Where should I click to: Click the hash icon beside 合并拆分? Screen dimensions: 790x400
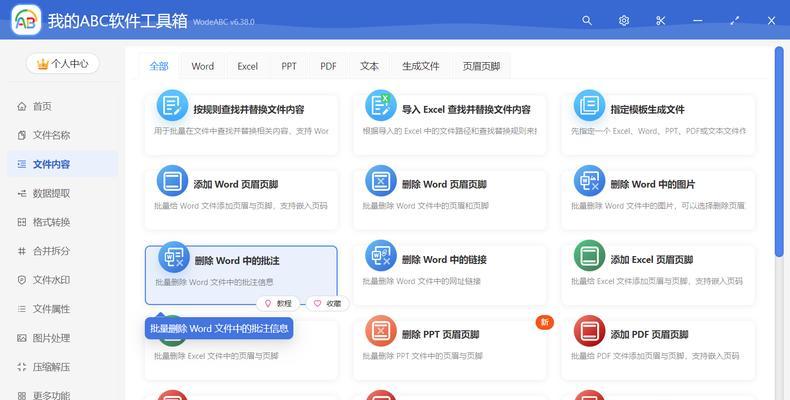click(22, 251)
